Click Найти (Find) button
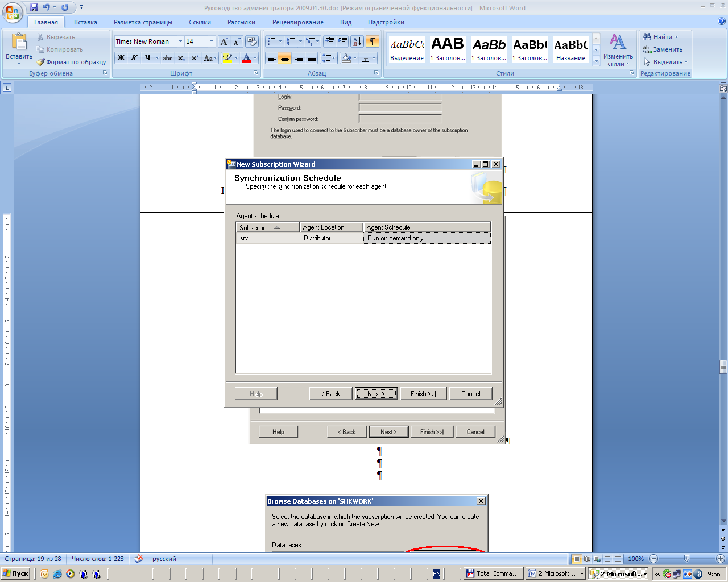This screenshot has height=582, width=728. click(x=660, y=37)
